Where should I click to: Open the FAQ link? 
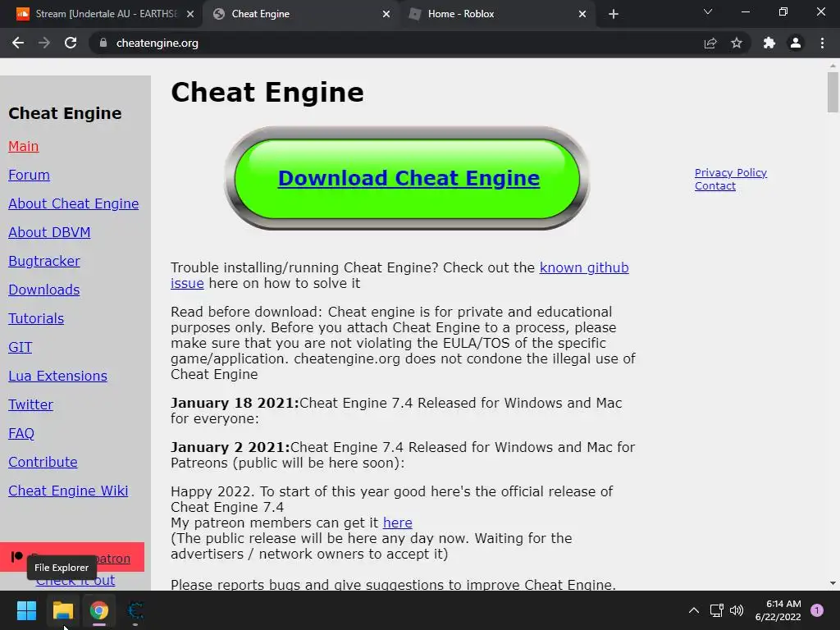(21, 433)
